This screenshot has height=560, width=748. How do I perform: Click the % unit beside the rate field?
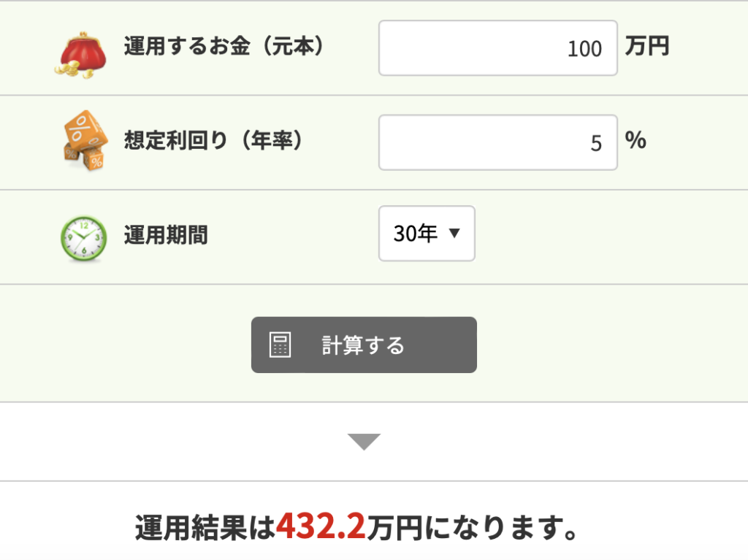[x=636, y=140]
